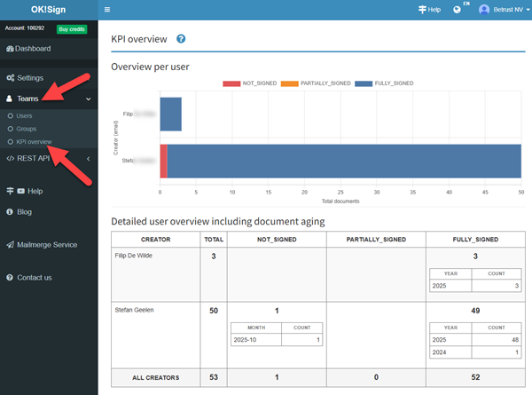Click the language globe icon
This screenshot has width=532, height=395.
pos(457,10)
